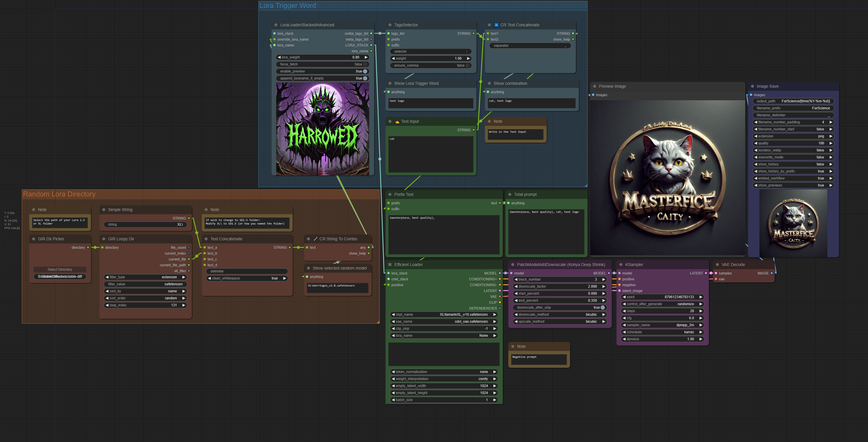Image resolution: width=868 pixels, height=442 pixels.
Task: Open the sampler_name dropdown in KSampler
Action: (662, 325)
